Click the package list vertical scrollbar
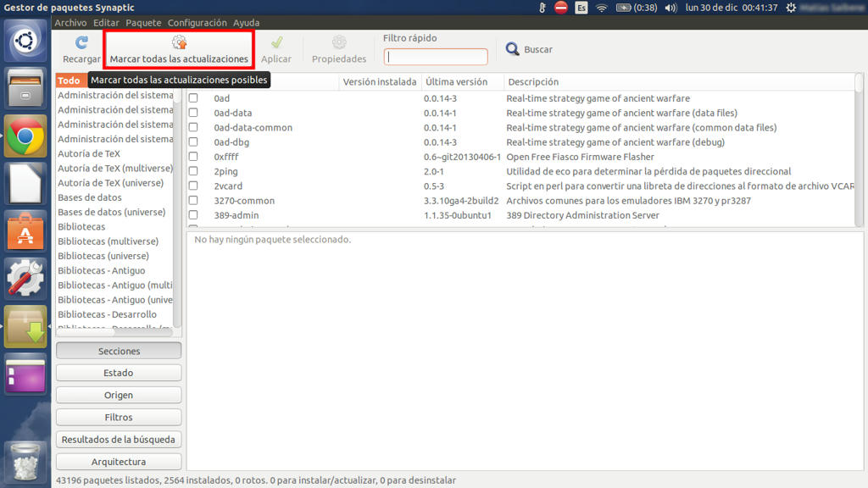Viewport: 868px width, 488px height. click(x=859, y=150)
